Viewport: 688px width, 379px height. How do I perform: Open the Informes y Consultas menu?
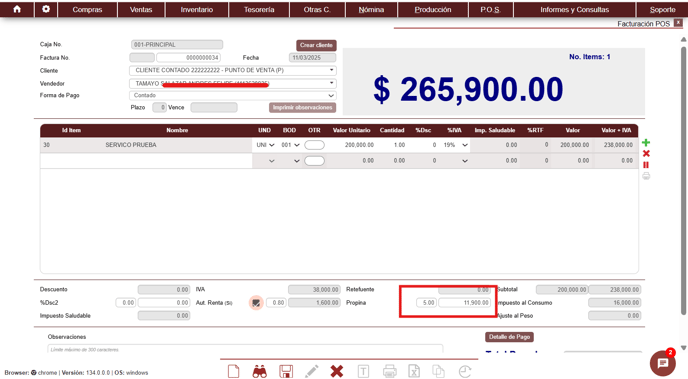(x=574, y=9)
